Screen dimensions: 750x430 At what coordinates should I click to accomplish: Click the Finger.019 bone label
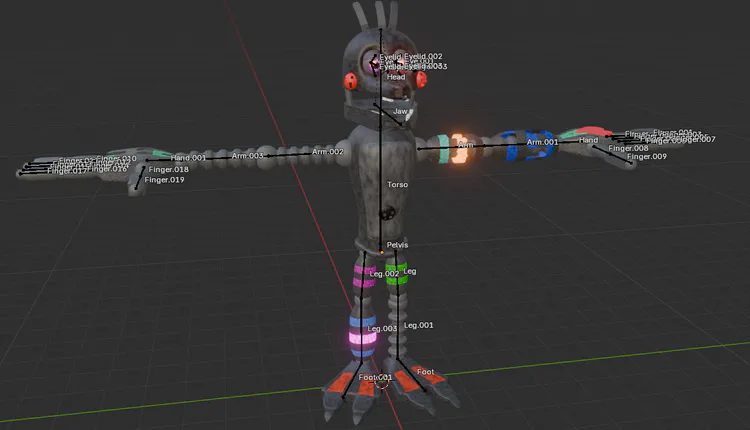(164, 180)
